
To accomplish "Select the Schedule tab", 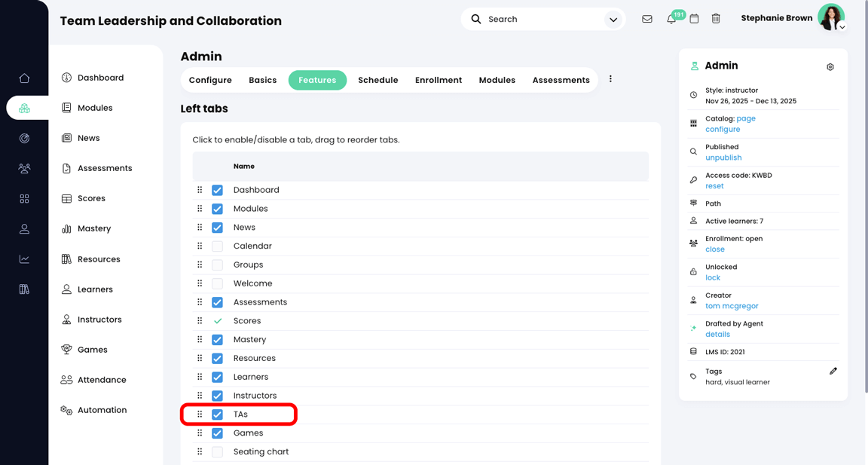I will (377, 79).
